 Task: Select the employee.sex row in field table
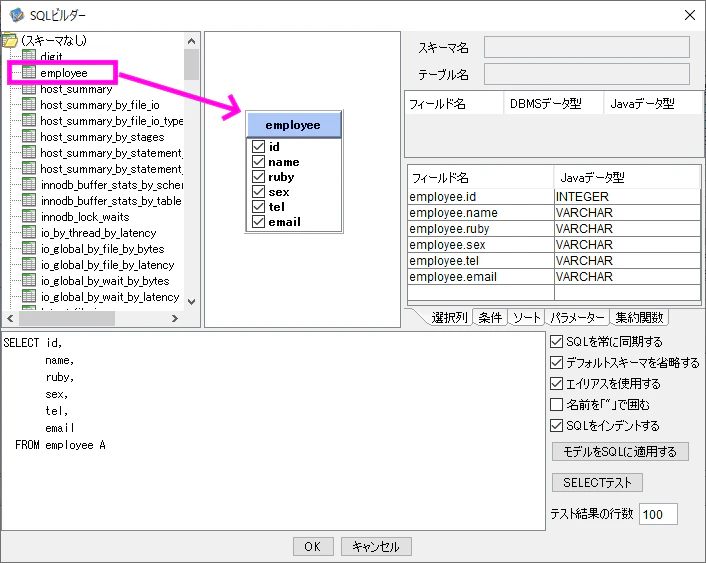[x=554, y=245]
